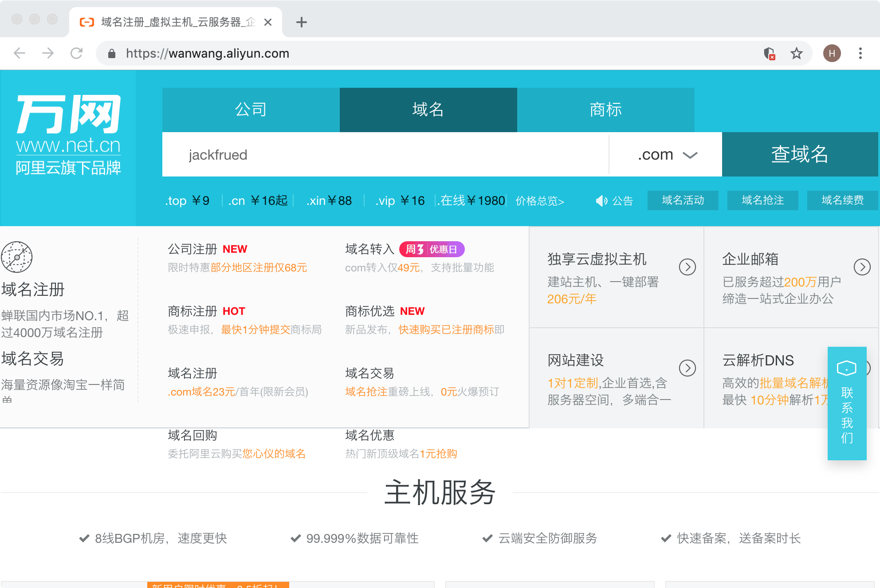
Task: Switch to the 公司 search tab
Action: [251, 110]
